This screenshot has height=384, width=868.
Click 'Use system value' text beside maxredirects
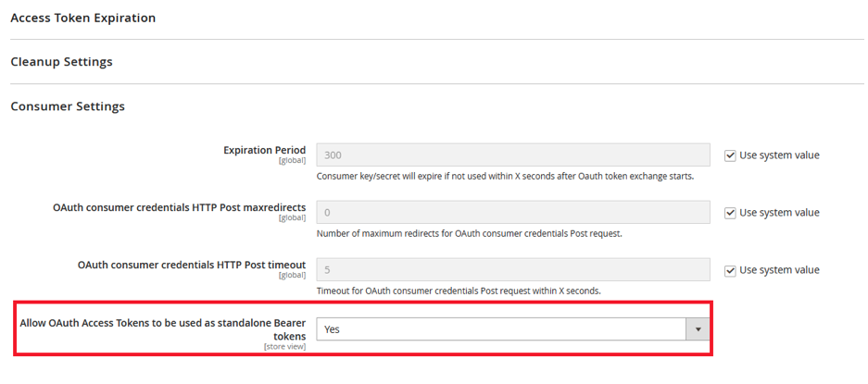779,213
